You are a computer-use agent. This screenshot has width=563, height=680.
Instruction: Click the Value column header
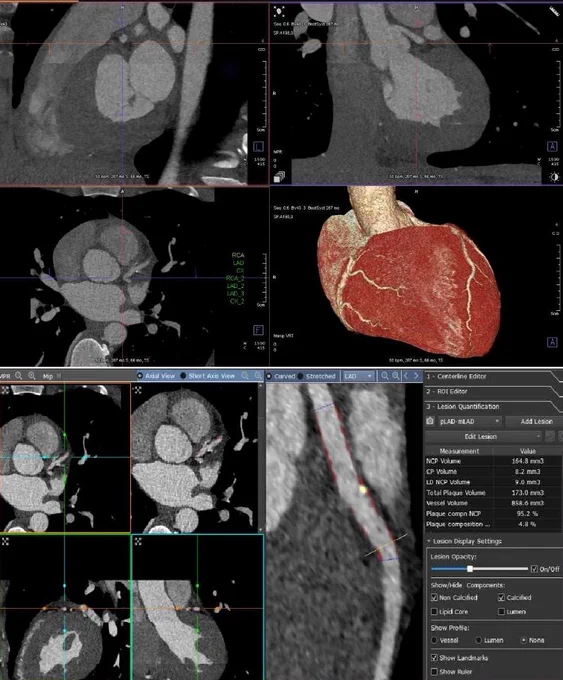coord(528,451)
